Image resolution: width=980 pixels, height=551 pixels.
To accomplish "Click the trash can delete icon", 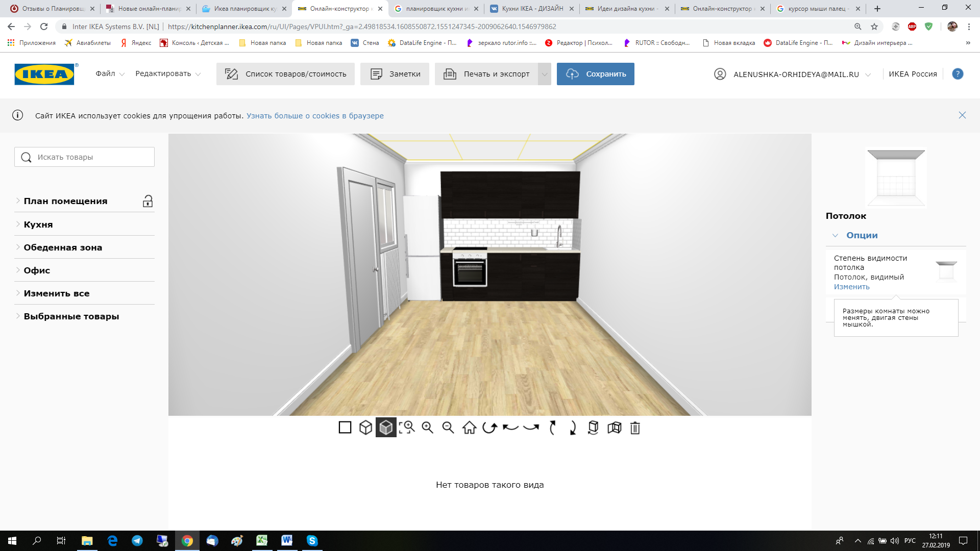I will coord(635,428).
